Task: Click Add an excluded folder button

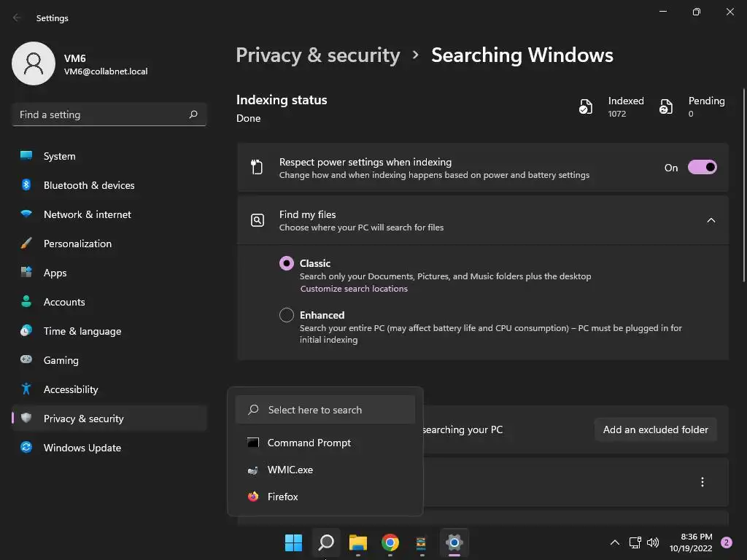Action: pyautogui.click(x=655, y=429)
